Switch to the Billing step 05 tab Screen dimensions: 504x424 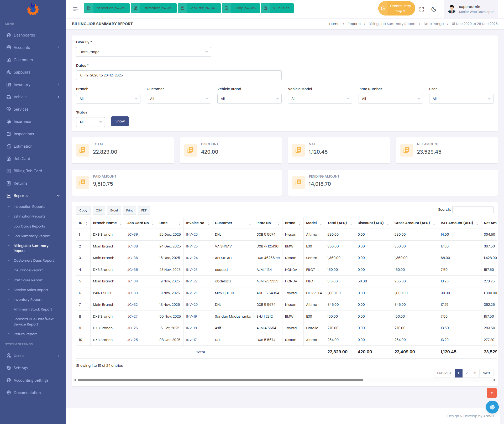pos(241,8)
